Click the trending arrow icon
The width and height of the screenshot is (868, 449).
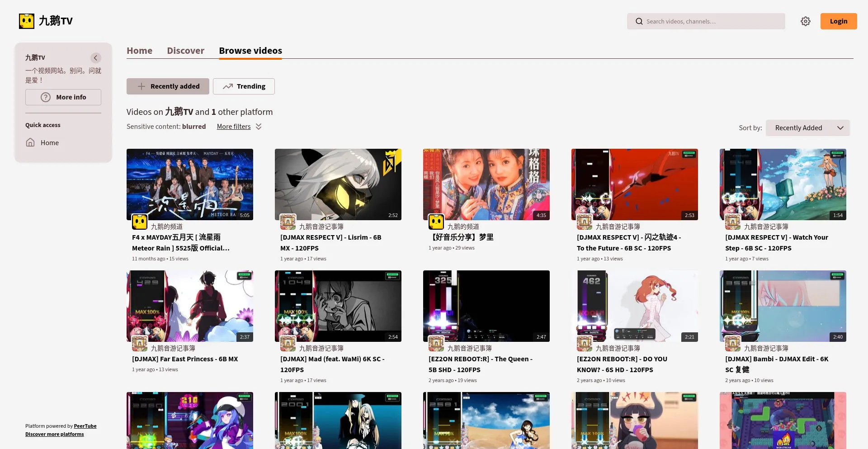click(x=228, y=86)
